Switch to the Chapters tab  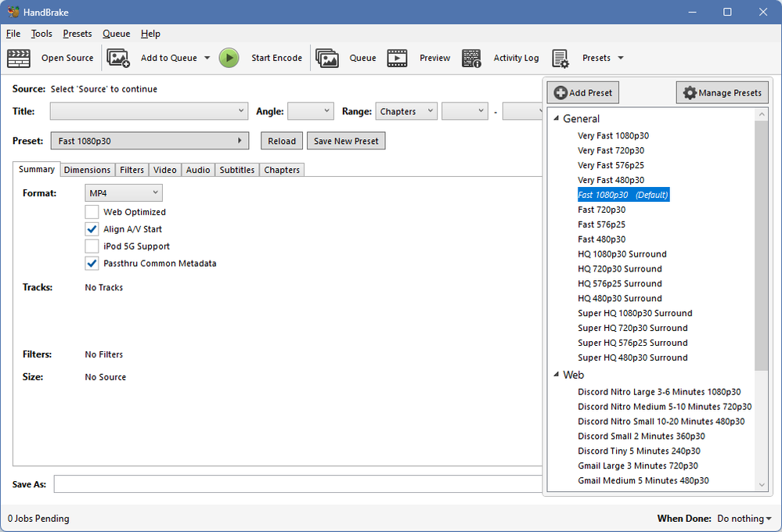282,170
